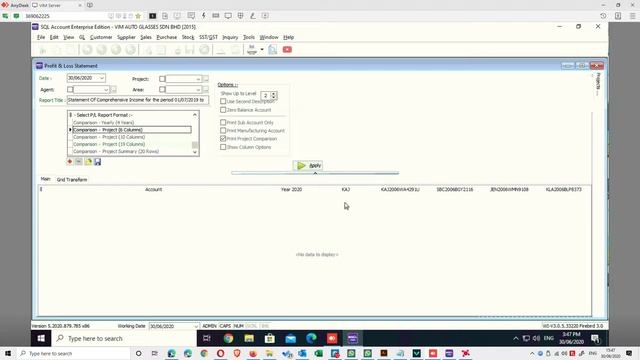Open Edge browser in remote taskbar
This screenshot has width=640, height=360.
[x=311, y=338]
